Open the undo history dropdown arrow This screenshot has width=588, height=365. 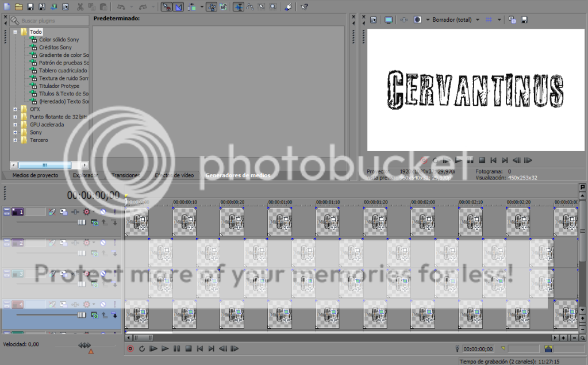coord(131,7)
